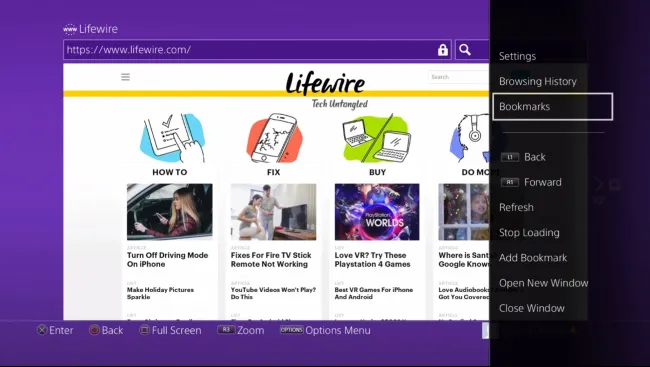The width and height of the screenshot is (650, 367).
Task: Click the padlock icon in address bar
Action: 443,50
